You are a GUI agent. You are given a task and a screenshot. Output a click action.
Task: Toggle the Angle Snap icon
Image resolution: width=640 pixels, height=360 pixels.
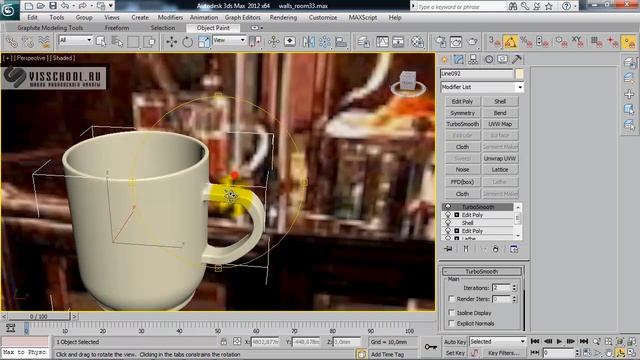pos(511,42)
